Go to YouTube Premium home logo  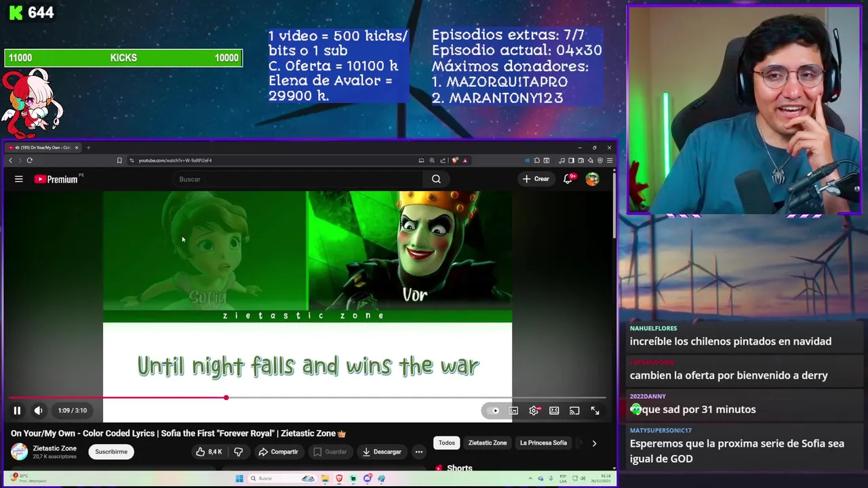[56, 179]
